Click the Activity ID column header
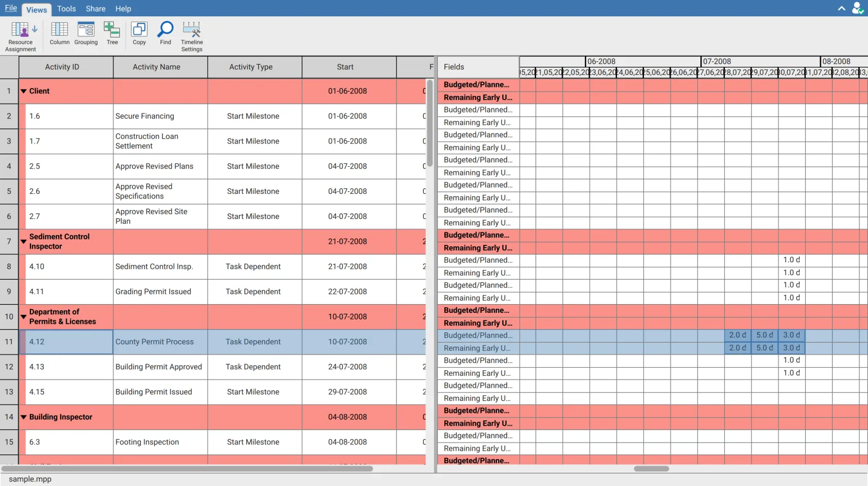The image size is (868, 486). (66, 67)
